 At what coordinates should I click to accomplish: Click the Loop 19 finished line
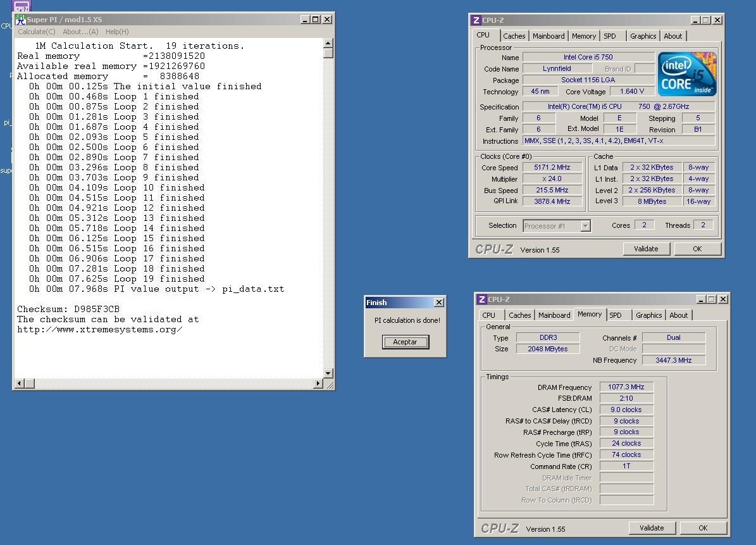point(116,279)
